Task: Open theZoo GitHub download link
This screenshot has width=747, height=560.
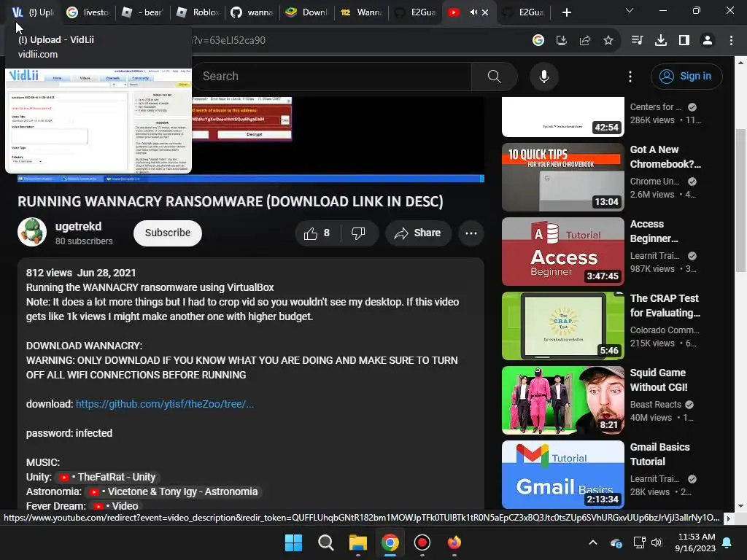Action: click(x=164, y=404)
